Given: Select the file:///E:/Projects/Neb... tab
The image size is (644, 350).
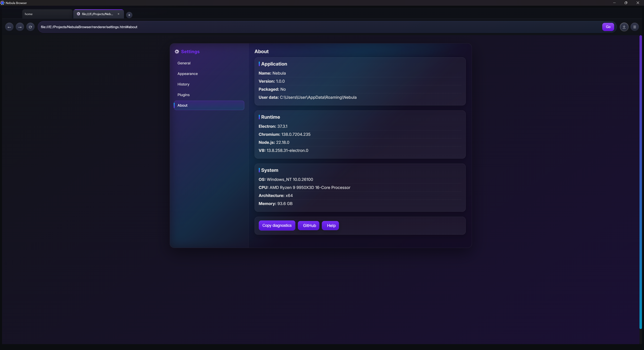Looking at the screenshot, I should click(98, 14).
